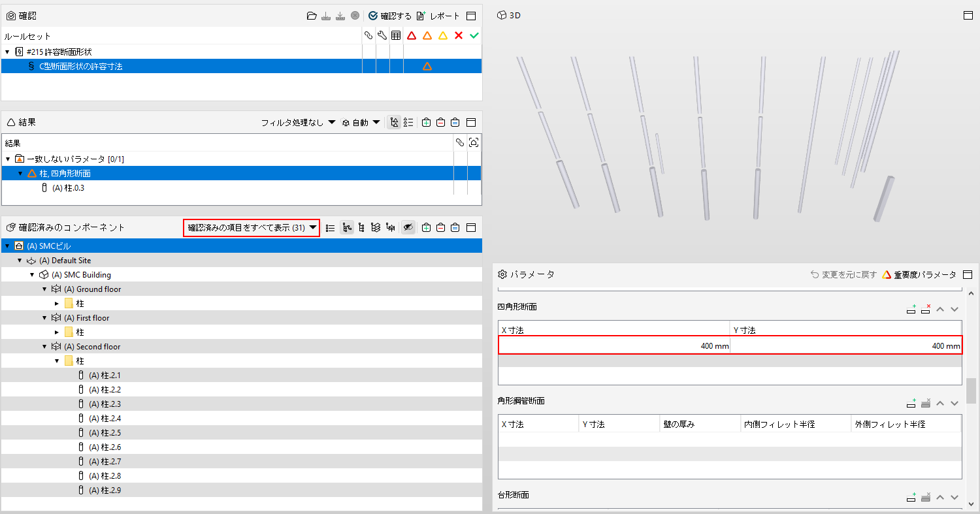Click the zoom-to-view column header icon
Viewport: 980px width, 514px height.
[474, 142]
